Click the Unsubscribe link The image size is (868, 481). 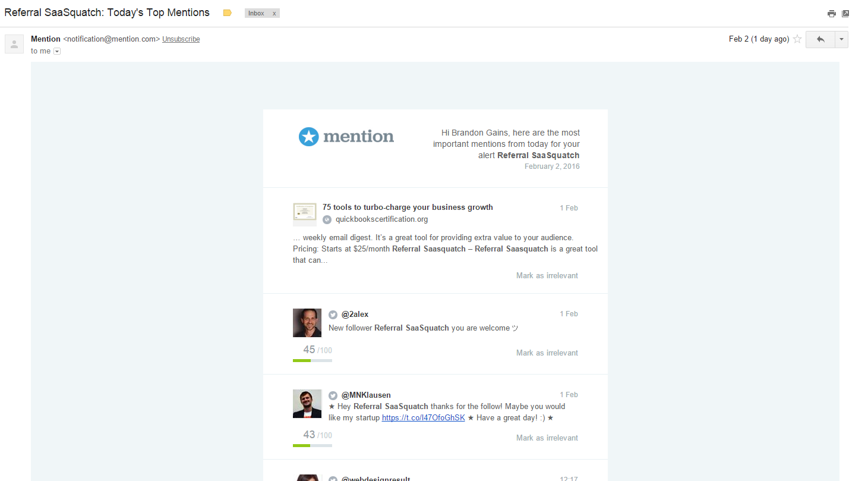point(181,39)
